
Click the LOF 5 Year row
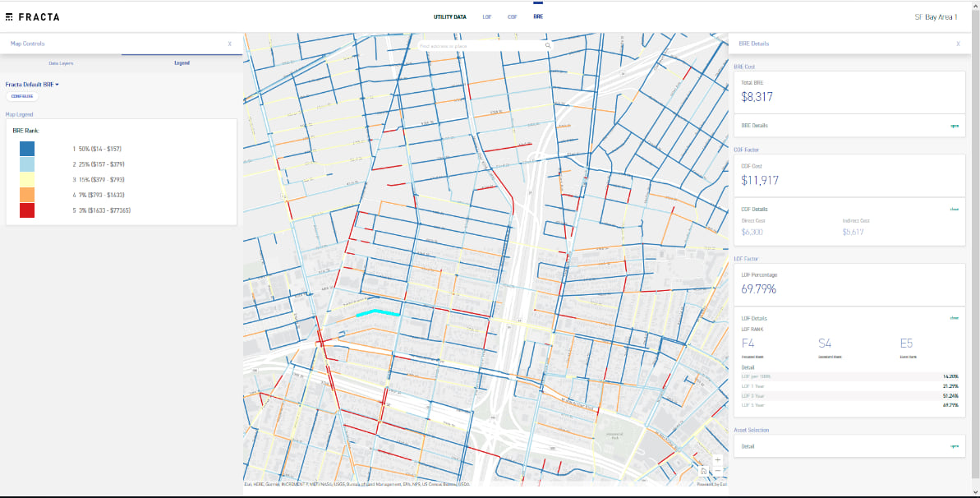tap(849, 405)
